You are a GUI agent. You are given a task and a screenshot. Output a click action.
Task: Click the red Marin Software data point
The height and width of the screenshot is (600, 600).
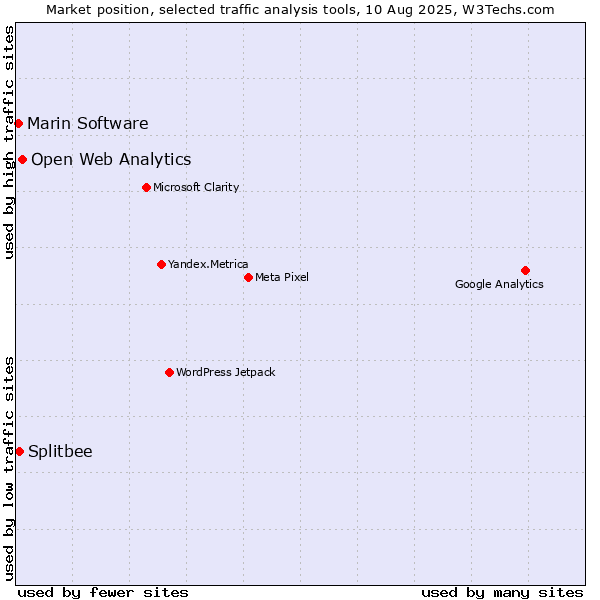click(18, 124)
